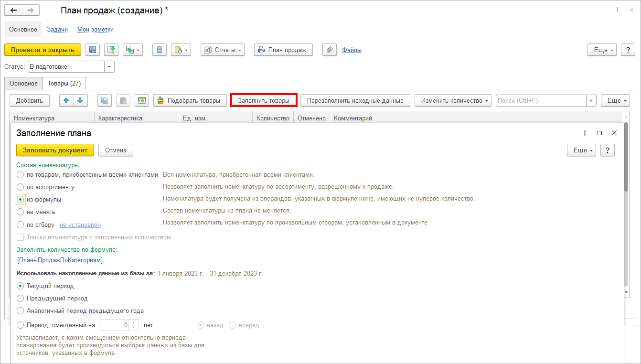
Task: Choose the назад direction option
Action: point(210,325)
